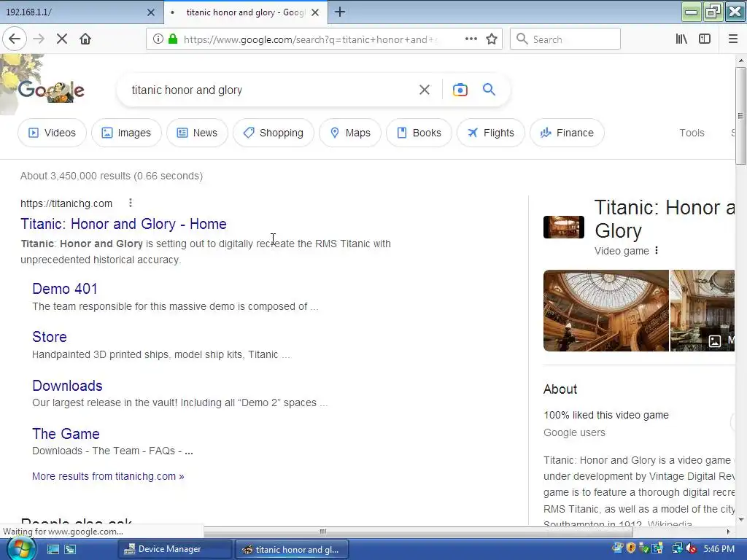This screenshot has width=747, height=560.
Task: Close the titanic honor and glory tab
Action: click(x=315, y=12)
